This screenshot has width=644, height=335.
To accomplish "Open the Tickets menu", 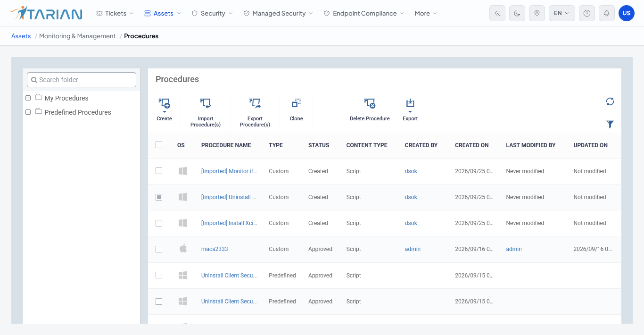I will pyautogui.click(x=115, y=13).
